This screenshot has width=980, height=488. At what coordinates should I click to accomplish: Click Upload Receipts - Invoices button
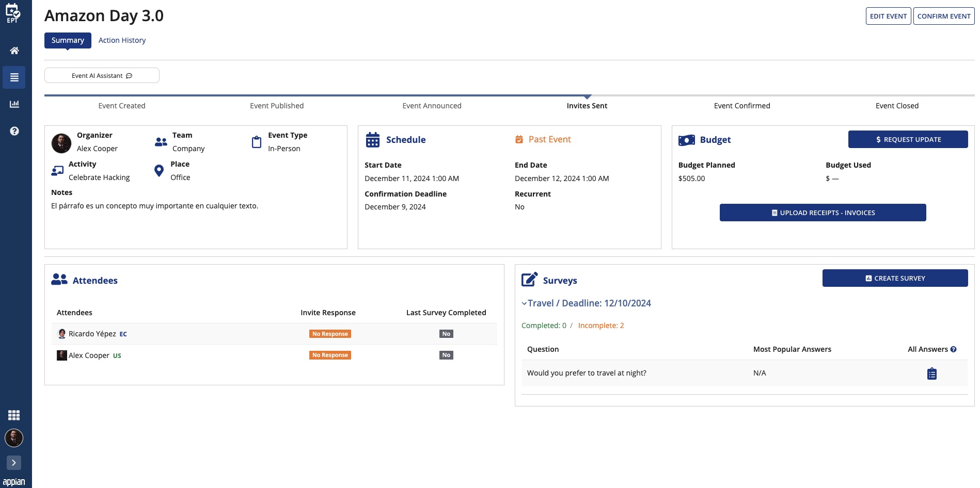pos(823,213)
